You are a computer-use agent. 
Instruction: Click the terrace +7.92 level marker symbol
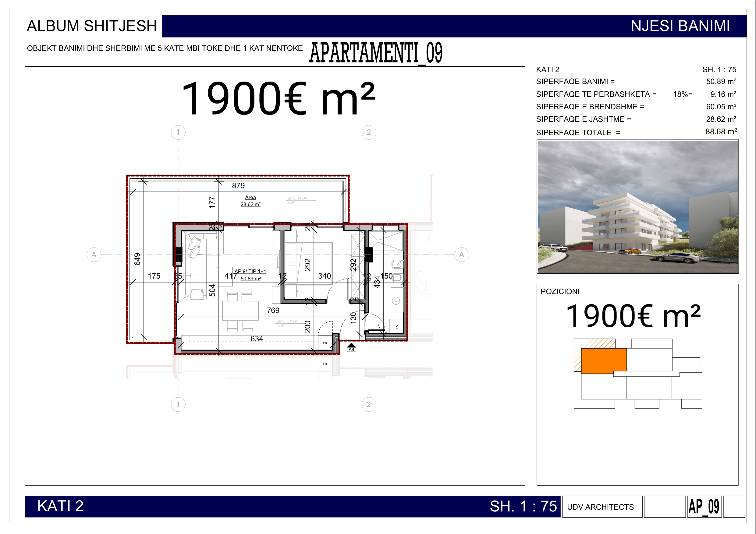coord(291,200)
